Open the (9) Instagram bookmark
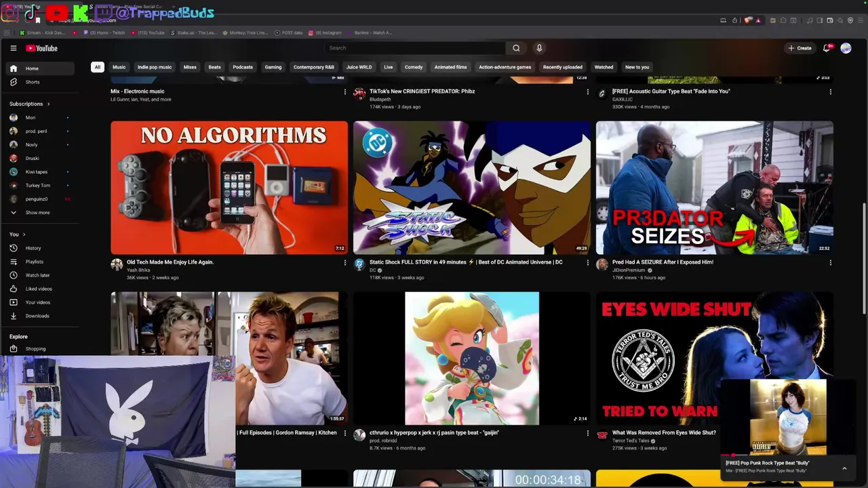868x488 pixels. 325,33
